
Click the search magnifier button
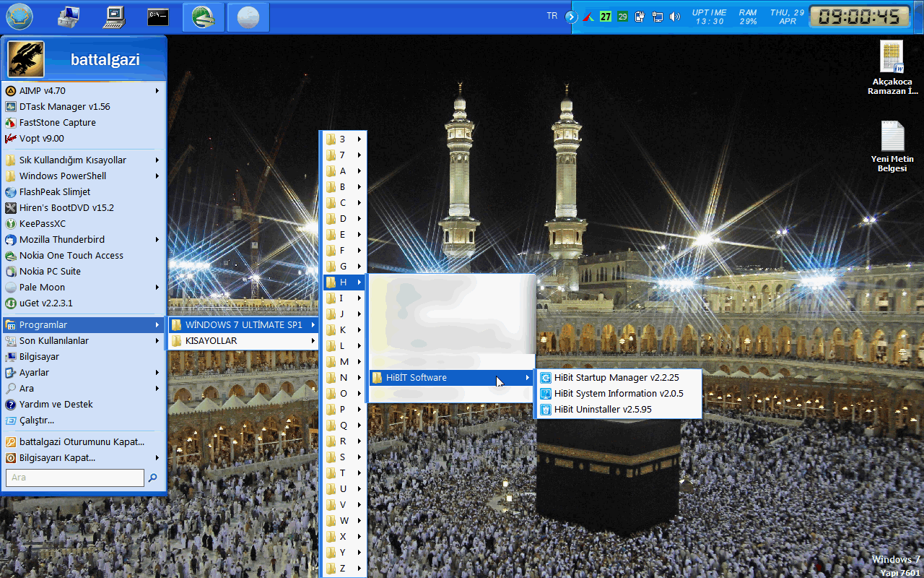click(152, 478)
